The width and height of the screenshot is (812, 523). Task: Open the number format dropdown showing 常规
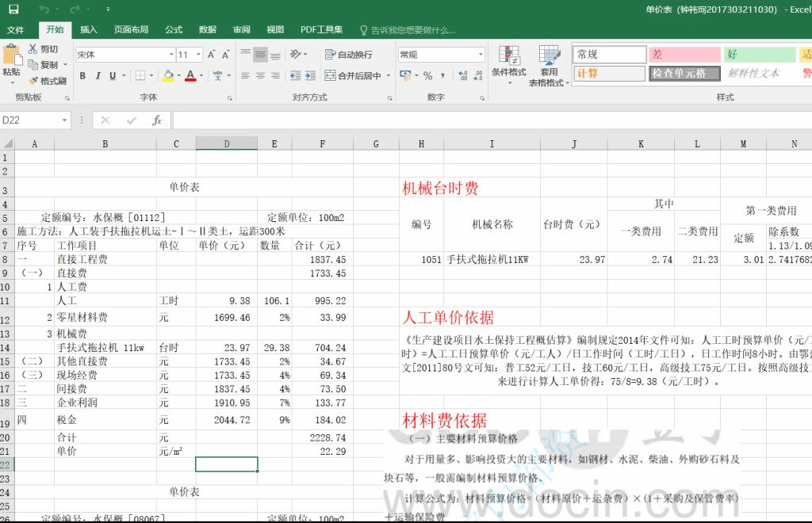pyautogui.click(x=481, y=54)
